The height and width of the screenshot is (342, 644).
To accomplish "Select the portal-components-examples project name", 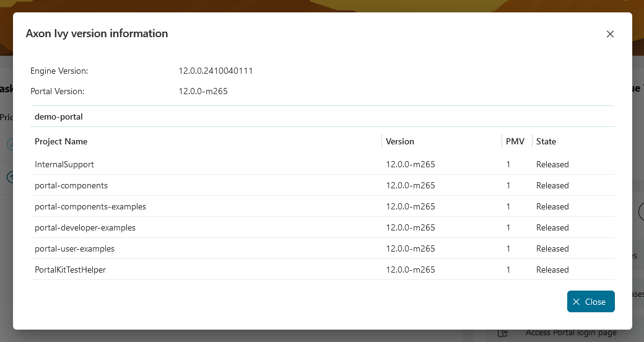I will coord(90,206).
